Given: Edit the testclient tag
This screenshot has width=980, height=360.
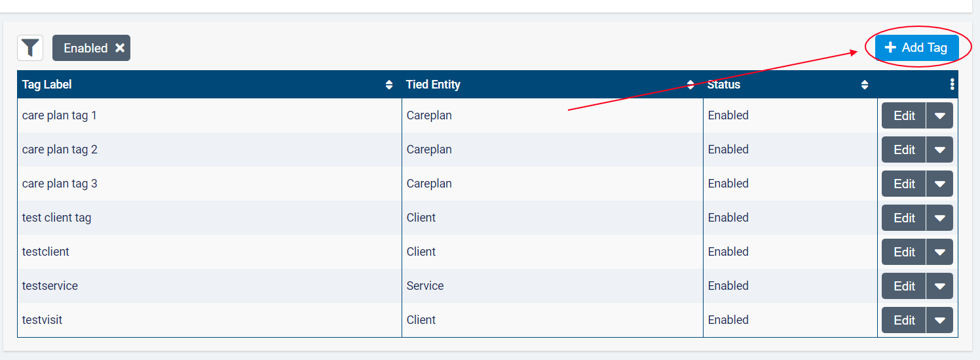Looking at the screenshot, I should [x=904, y=252].
